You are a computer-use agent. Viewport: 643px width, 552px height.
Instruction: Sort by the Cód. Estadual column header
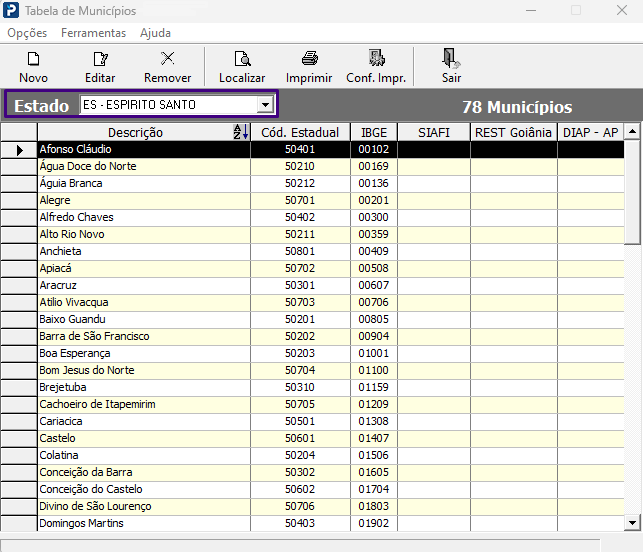point(300,132)
